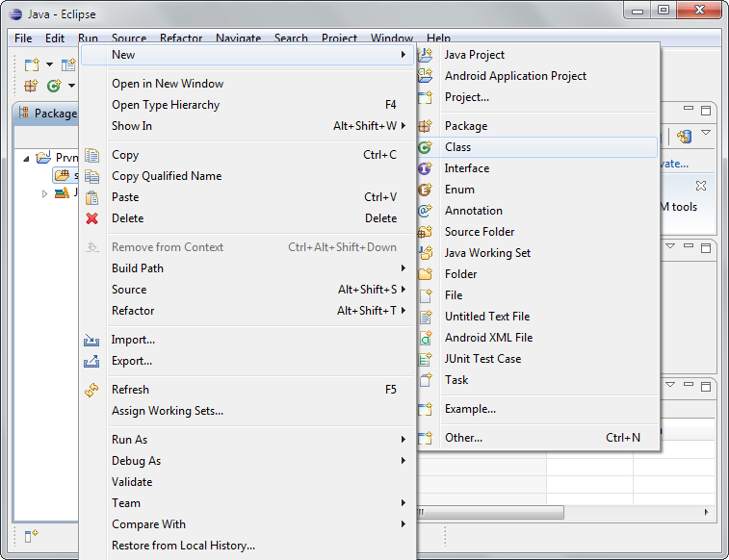The height and width of the screenshot is (560, 729).
Task: Click the Java Project icon in the submenu
Action: [x=426, y=55]
